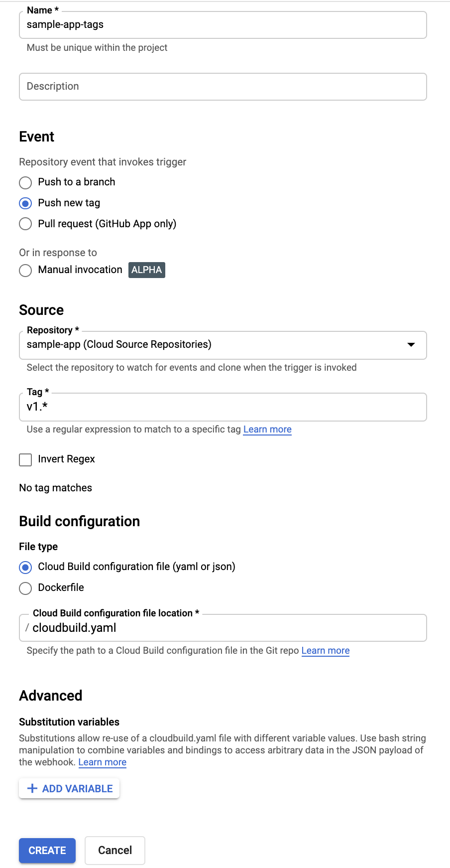Click the plus icon on ADD VARIABLE
Viewport: 450px width, 868px height.
point(32,788)
